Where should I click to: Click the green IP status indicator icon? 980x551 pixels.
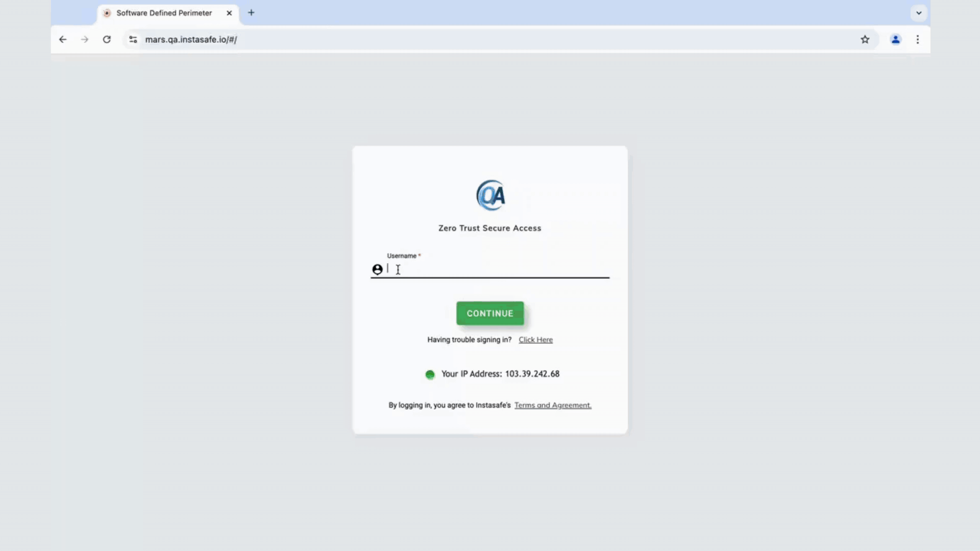point(429,373)
